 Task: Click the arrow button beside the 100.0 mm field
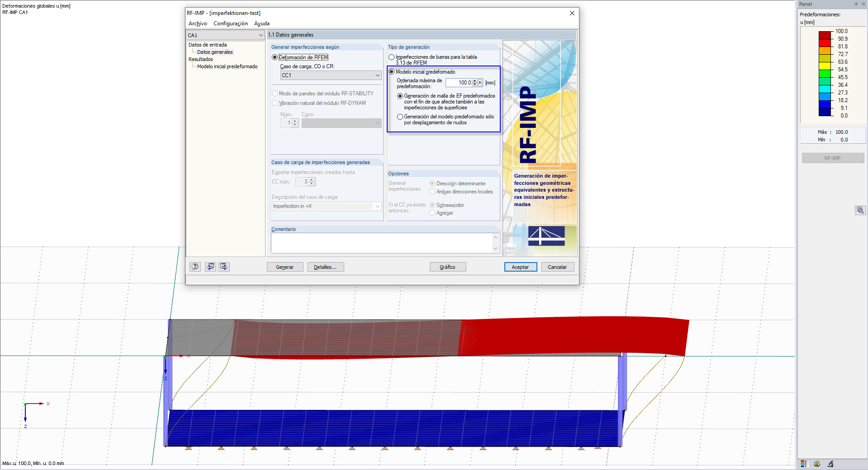[480, 83]
